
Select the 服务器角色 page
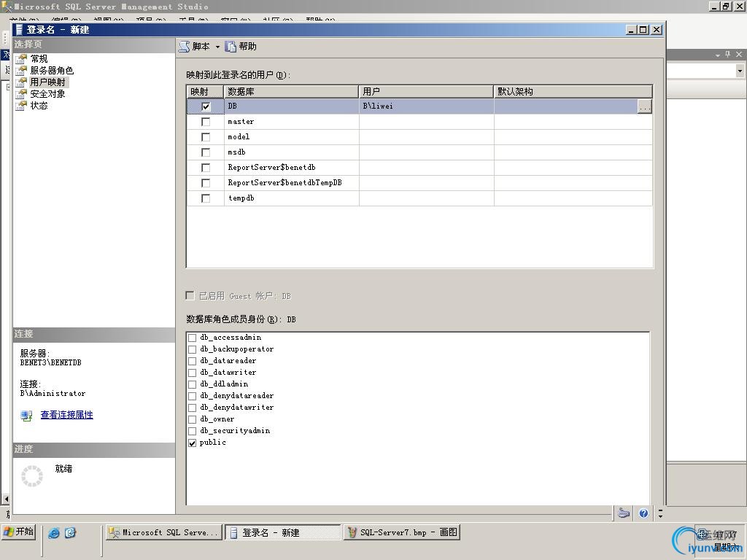click(52, 71)
